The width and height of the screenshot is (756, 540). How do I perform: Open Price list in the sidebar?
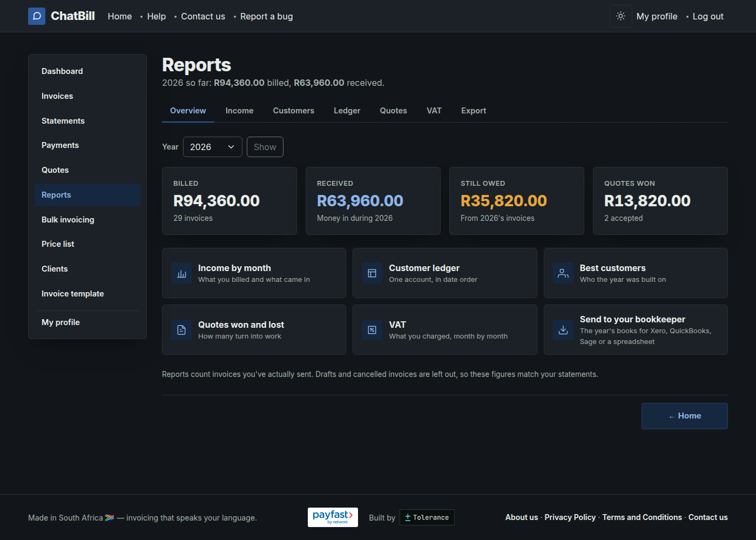coord(87,244)
